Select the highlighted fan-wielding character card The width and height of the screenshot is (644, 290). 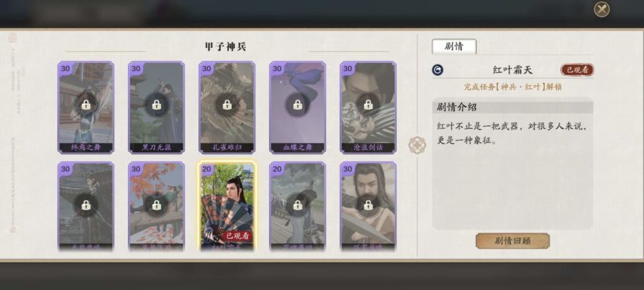click(x=227, y=207)
